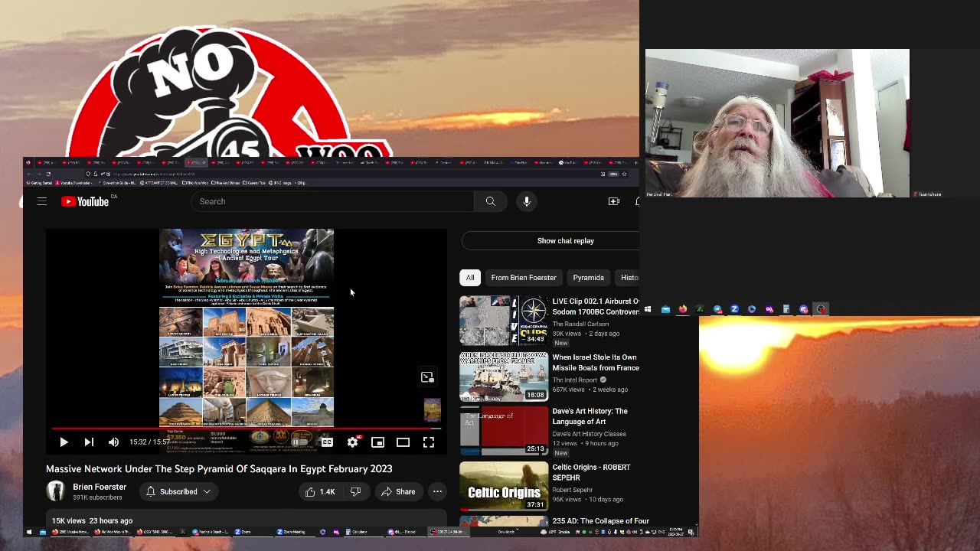Open Windows Start in right taskbar
Image resolution: width=980 pixels, height=551 pixels.
pyautogui.click(x=648, y=309)
